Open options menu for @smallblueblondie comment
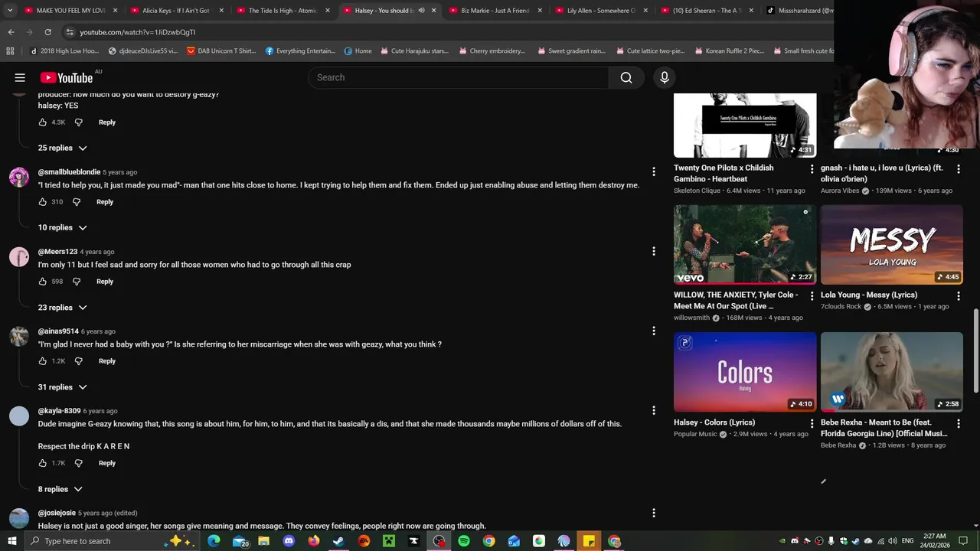Image resolution: width=980 pixels, height=551 pixels. [x=653, y=171]
